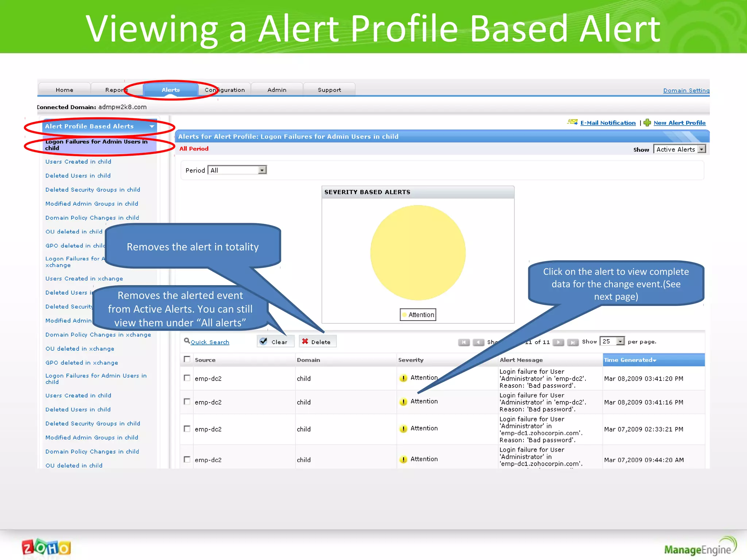747x560 pixels.
Task: Go to previous page of alerts
Action: coord(478,342)
